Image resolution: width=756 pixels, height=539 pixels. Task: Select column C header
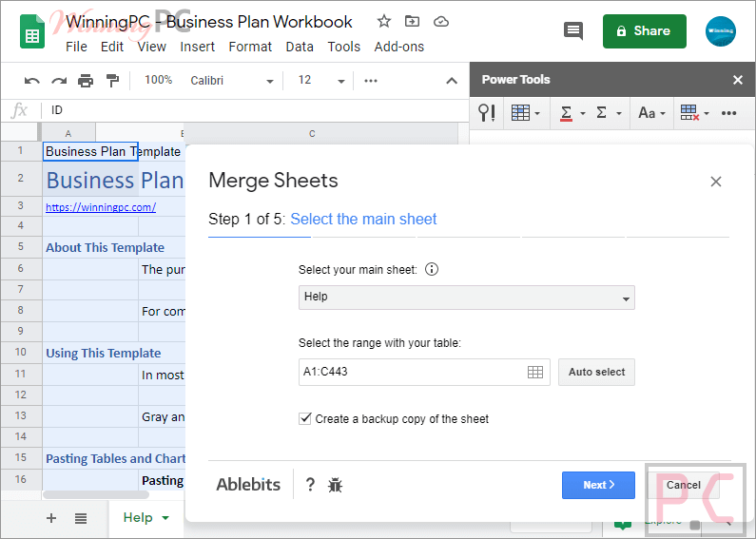[x=312, y=133]
